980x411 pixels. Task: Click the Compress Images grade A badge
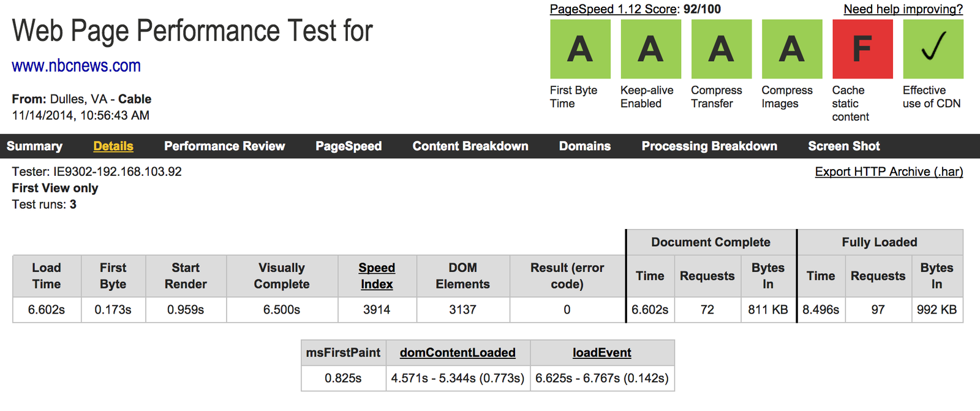coord(792,49)
